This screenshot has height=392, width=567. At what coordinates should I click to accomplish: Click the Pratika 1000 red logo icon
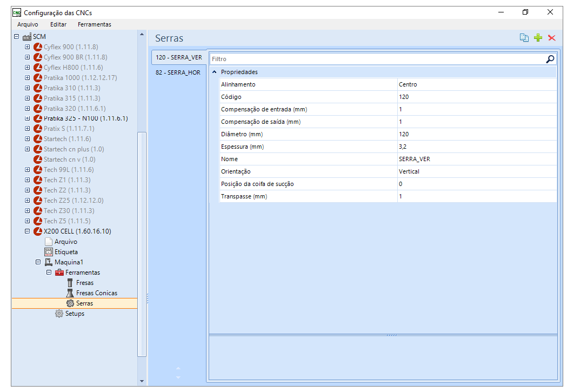(38, 78)
